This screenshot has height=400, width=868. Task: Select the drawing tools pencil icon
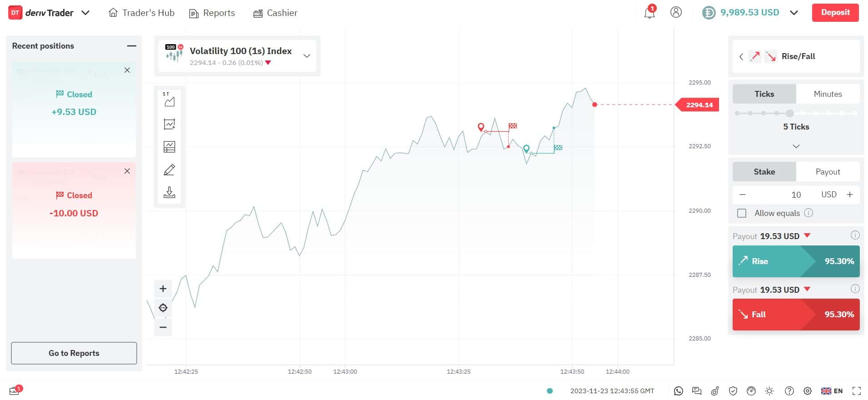click(169, 169)
